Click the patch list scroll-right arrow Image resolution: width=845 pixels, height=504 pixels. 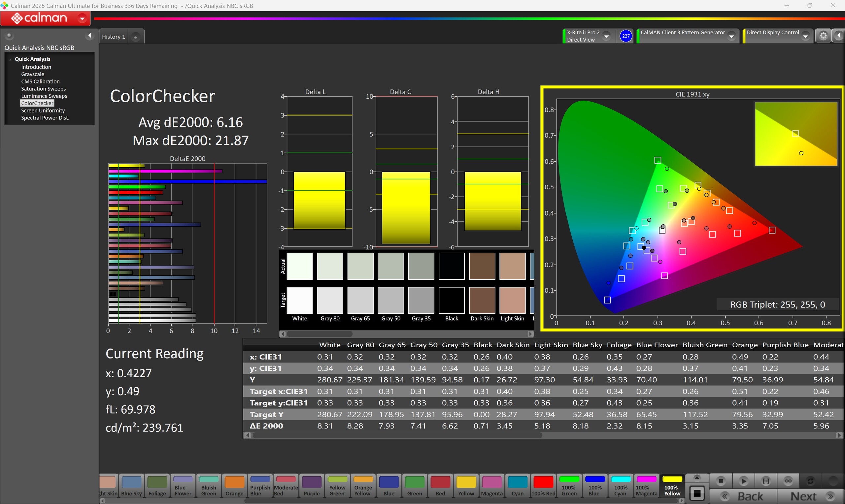coord(681,501)
